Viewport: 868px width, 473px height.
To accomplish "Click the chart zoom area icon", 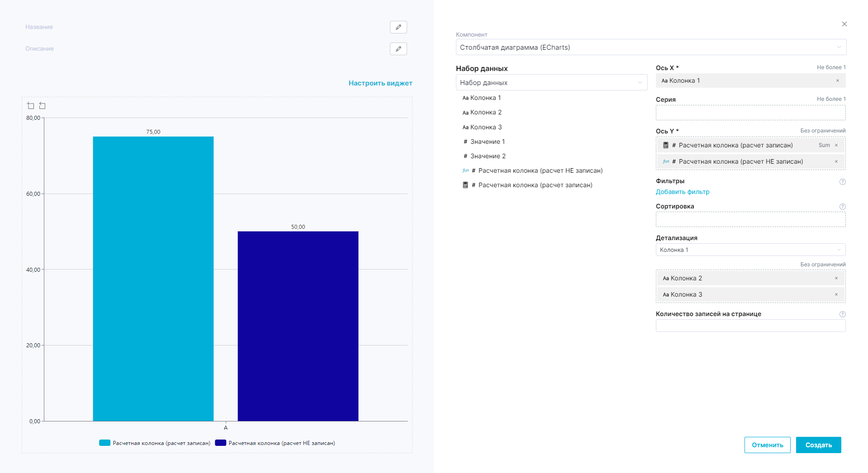I will tap(31, 106).
